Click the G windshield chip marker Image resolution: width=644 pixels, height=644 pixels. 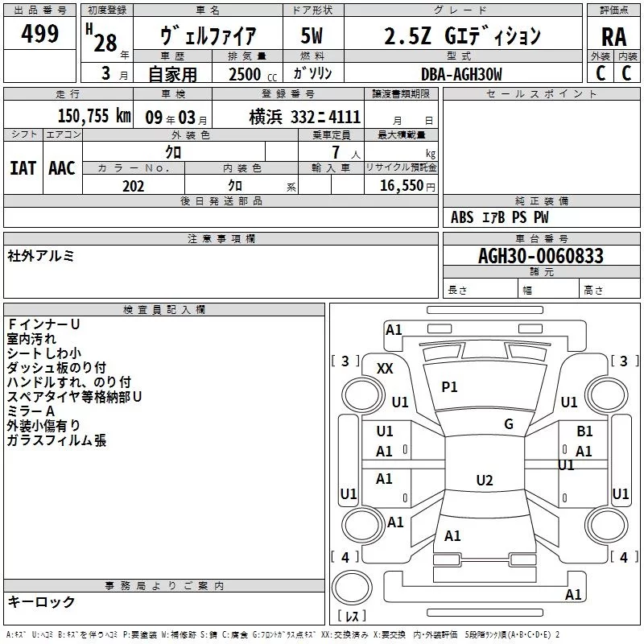pyautogui.click(x=509, y=424)
